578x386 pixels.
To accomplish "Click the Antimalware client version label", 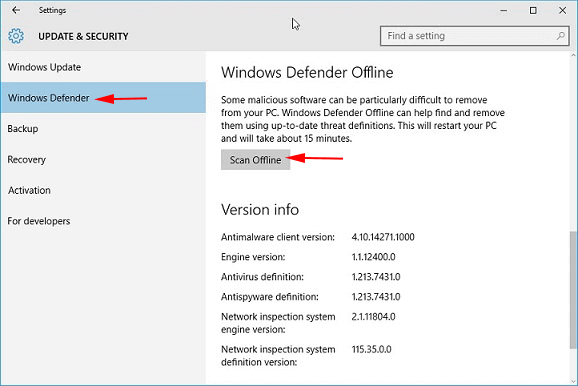I will (x=278, y=237).
